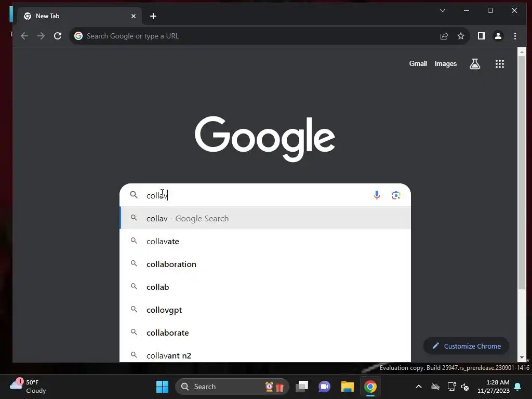The image size is (532, 399).
Task: Open the Chrome three-dot menu
Action: [x=515, y=36]
